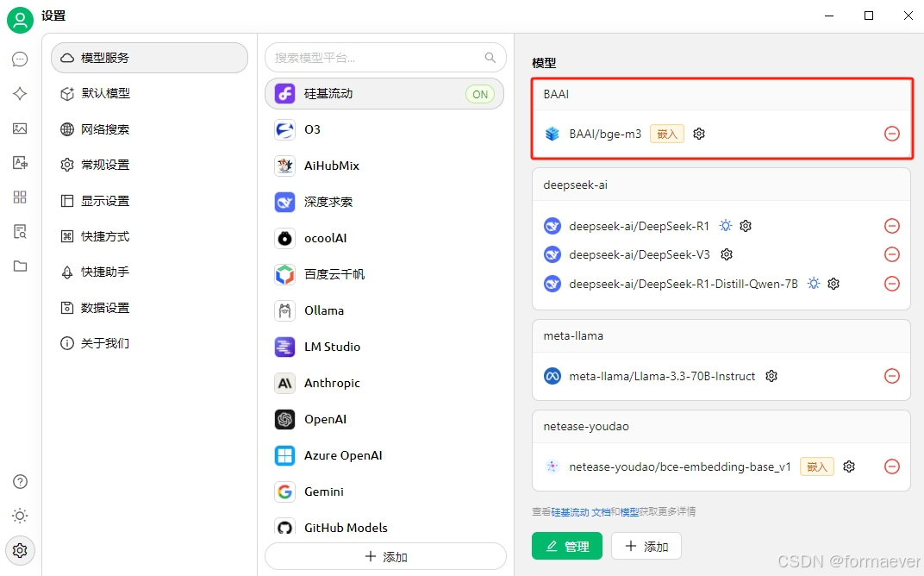The height and width of the screenshot is (576, 924).
Task: Collapse the netease-youdao model group header
Action: click(x=721, y=426)
